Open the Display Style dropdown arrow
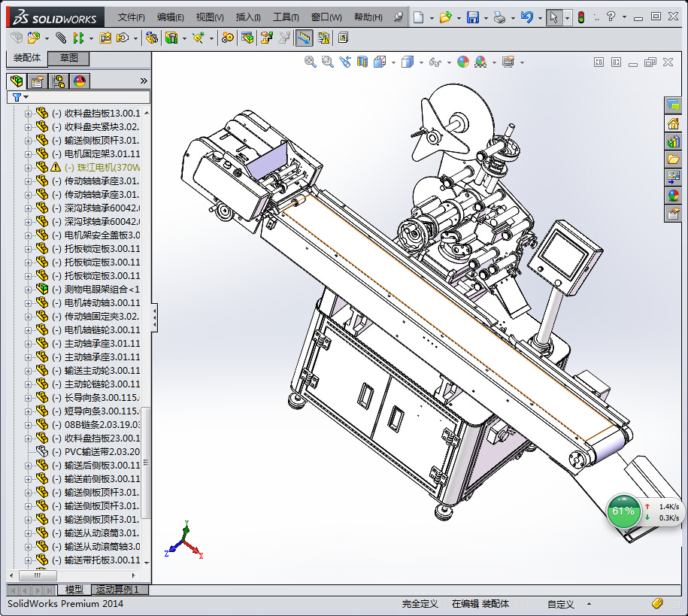The image size is (688, 616). tap(421, 62)
